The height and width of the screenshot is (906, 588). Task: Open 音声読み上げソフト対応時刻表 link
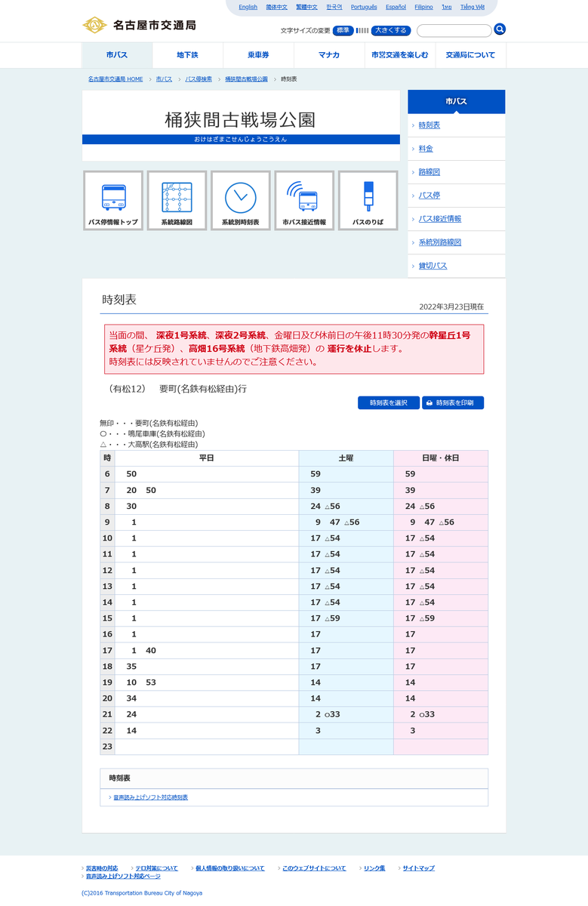pos(150,797)
